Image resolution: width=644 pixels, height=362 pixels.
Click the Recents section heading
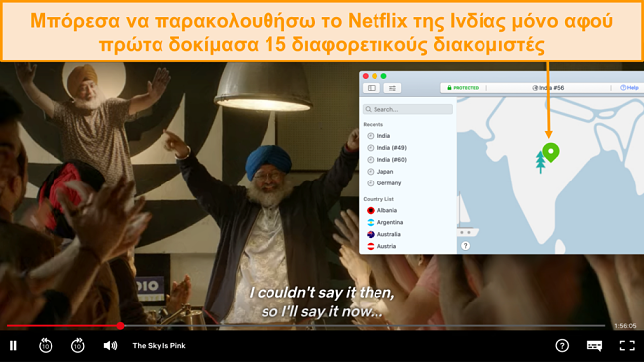coord(373,124)
